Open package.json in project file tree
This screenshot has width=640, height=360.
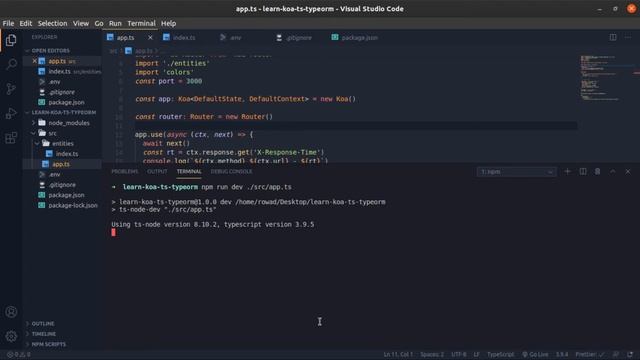66,195
